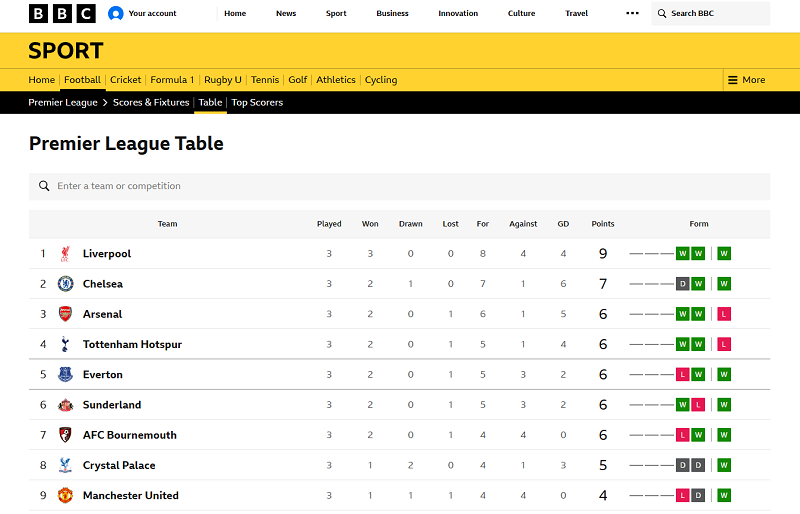Screen dimensions: 800x514
Task: Open Scores & Fixtures
Action: point(151,103)
